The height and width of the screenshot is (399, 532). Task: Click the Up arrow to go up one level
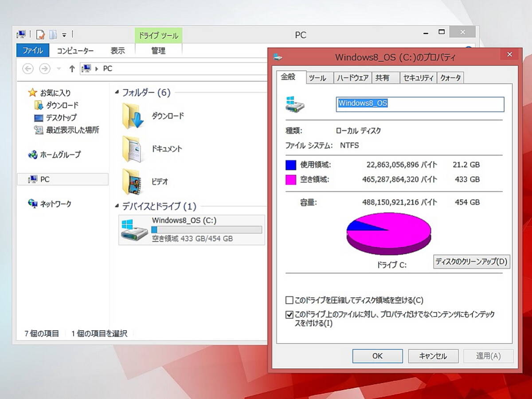point(71,68)
